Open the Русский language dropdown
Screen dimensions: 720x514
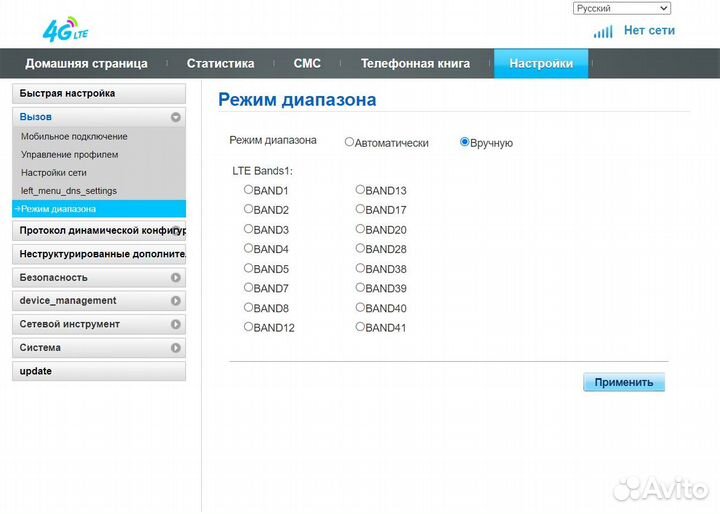(621, 8)
